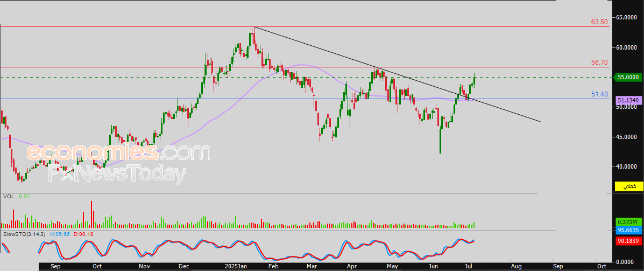Click the 50.0000 price axis label

click(x=626, y=107)
